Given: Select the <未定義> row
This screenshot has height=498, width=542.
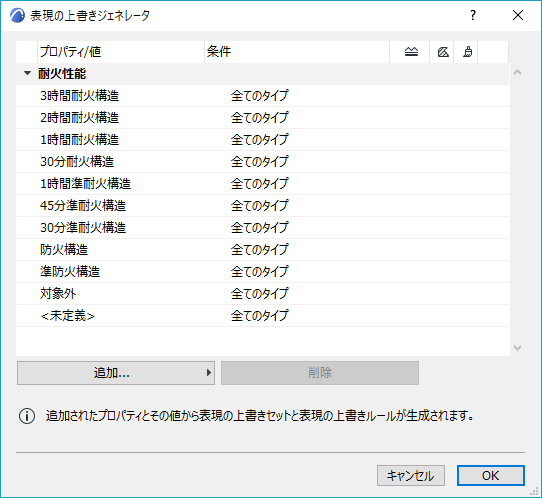Looking at the screenshot, I should coord(262,316).
